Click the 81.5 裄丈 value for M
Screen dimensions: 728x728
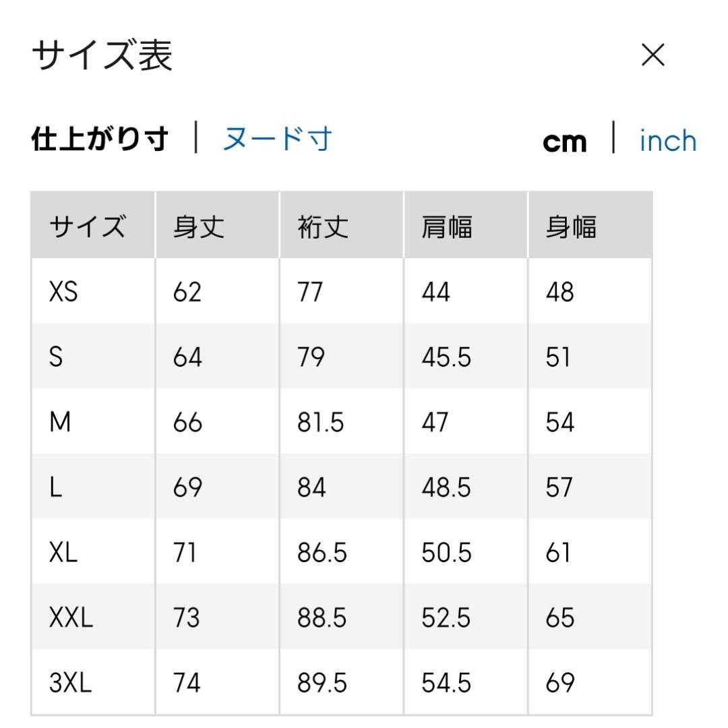click(321, 423)
